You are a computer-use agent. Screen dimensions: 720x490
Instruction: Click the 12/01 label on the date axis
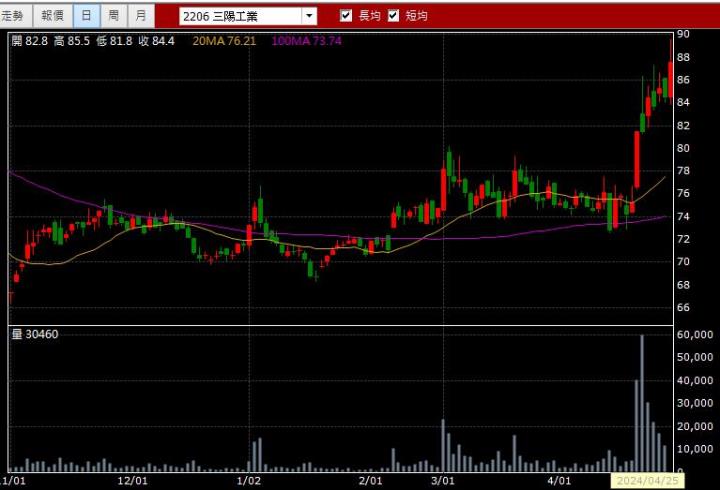133,481
